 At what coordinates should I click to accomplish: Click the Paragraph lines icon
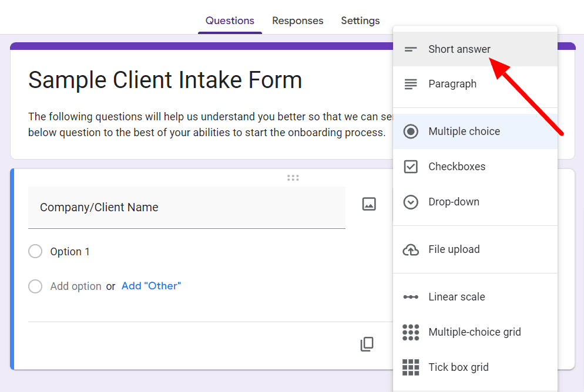coord(411,84)
